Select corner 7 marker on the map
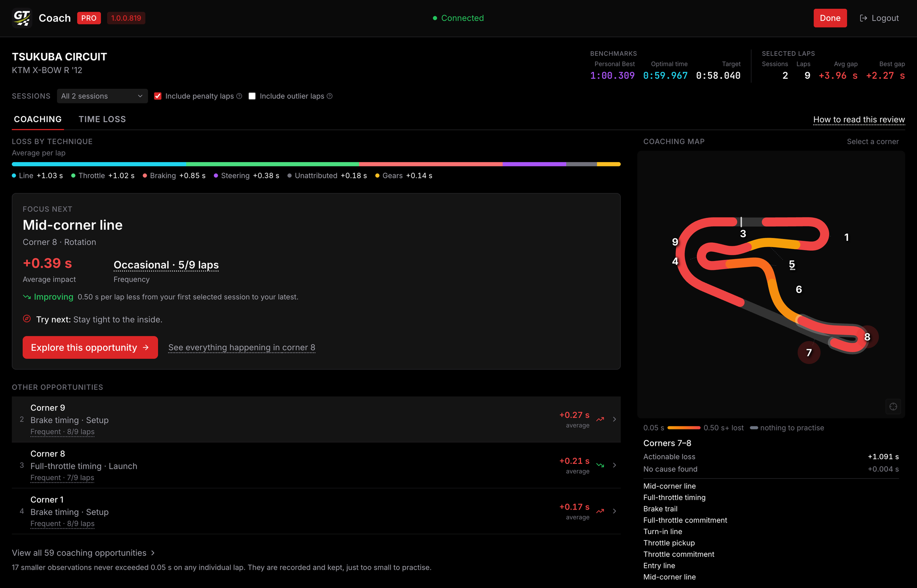 809,353
